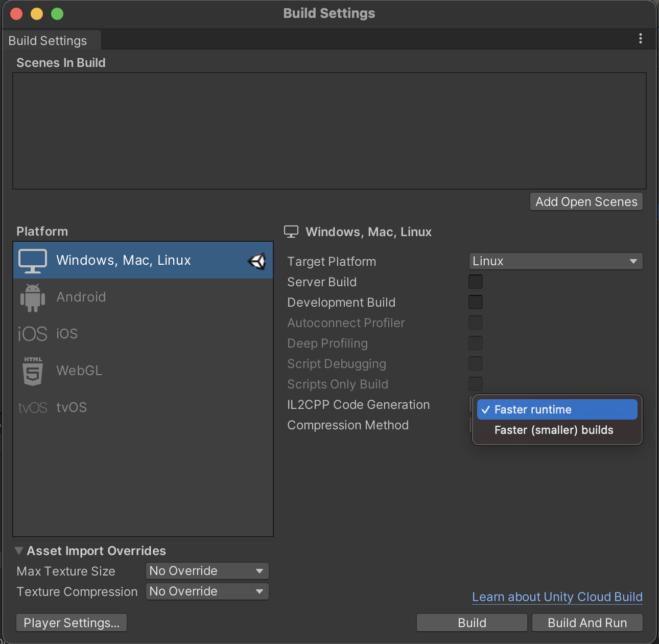Enable the Server Build checkbox
The width and height of the screenshot is (659, 644).
(476, 282)
